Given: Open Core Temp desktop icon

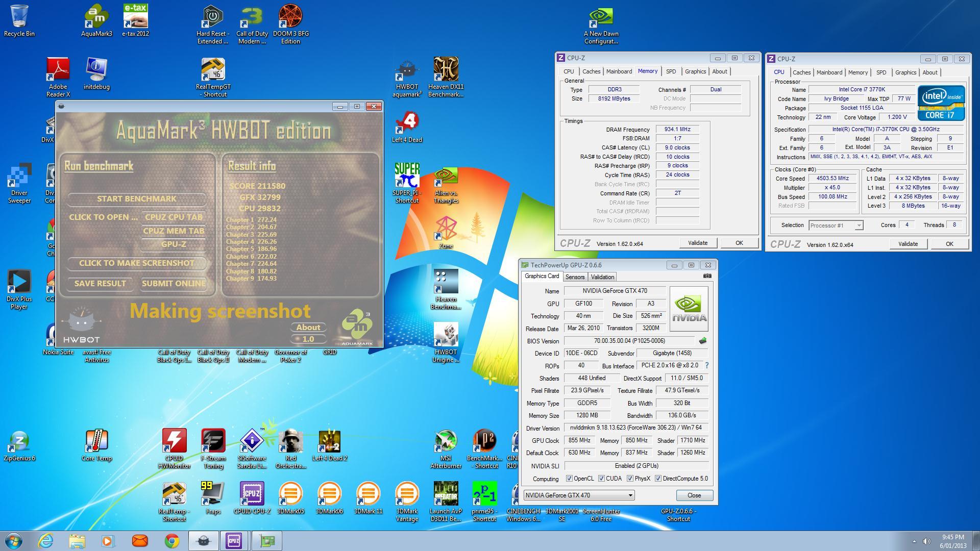Looking at the screenshot, I should [x=96, y=445].
